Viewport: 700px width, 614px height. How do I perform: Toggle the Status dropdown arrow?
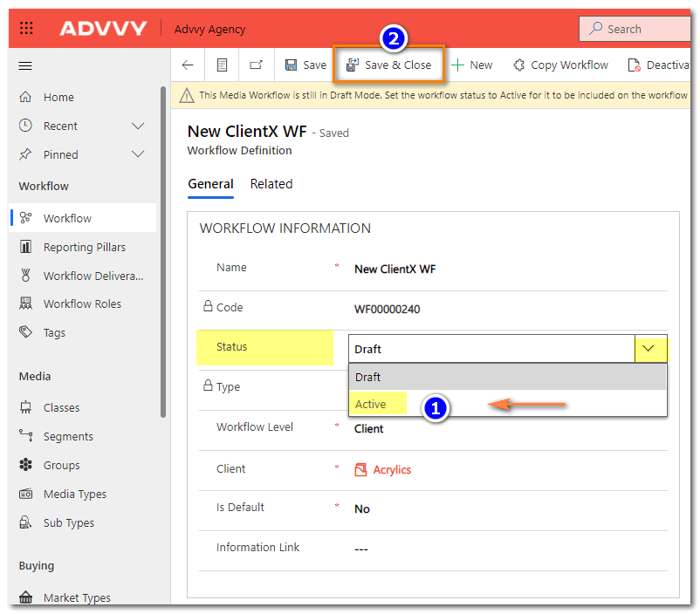point(649,349)
